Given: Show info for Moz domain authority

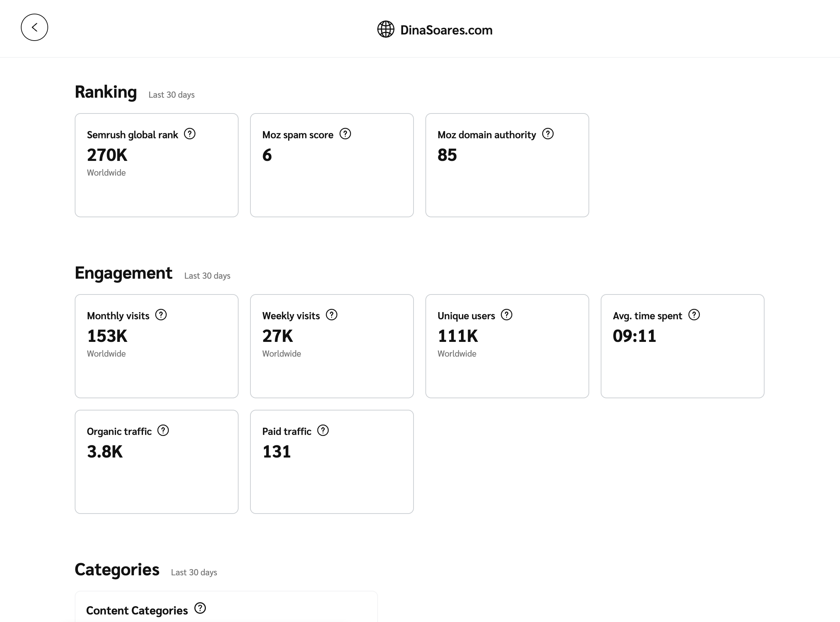Looking at the screenshot, I should (x=548, y=134).
